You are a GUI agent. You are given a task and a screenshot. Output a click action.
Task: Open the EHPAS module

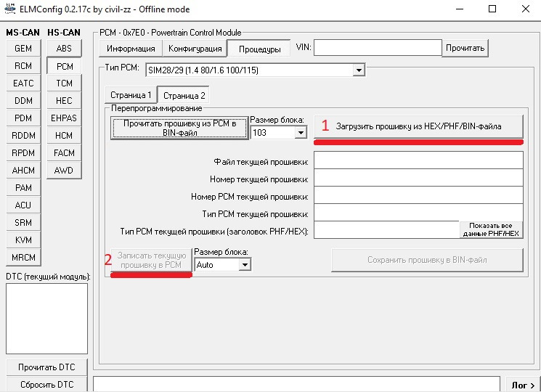[64, 118]
